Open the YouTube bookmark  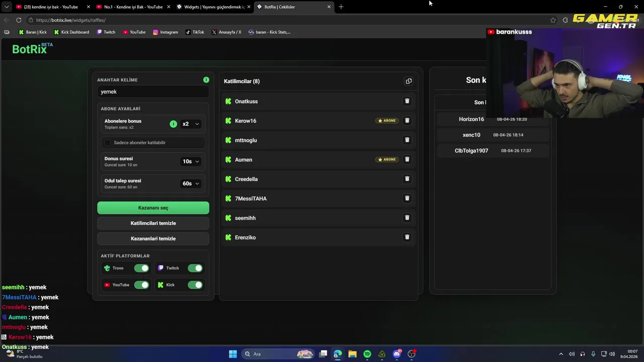[x=134, y=32]
